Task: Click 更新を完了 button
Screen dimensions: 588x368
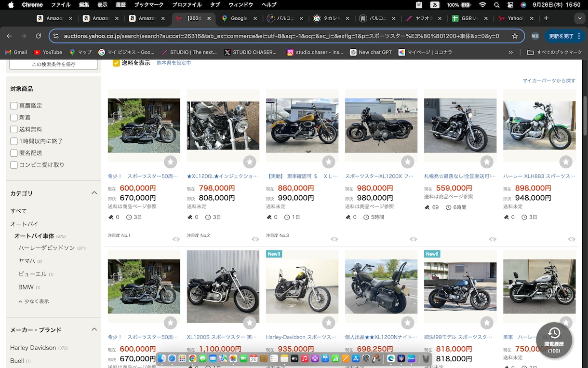Action: [x=564, y=36]
